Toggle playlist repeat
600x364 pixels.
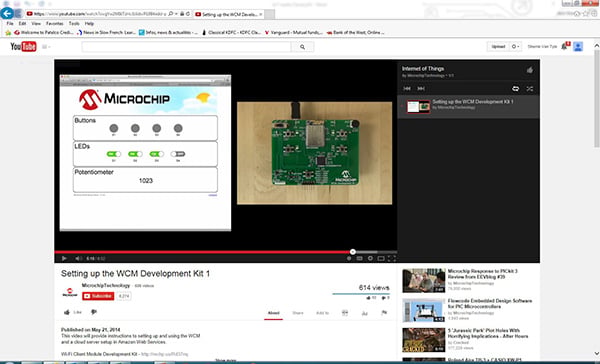515,88
